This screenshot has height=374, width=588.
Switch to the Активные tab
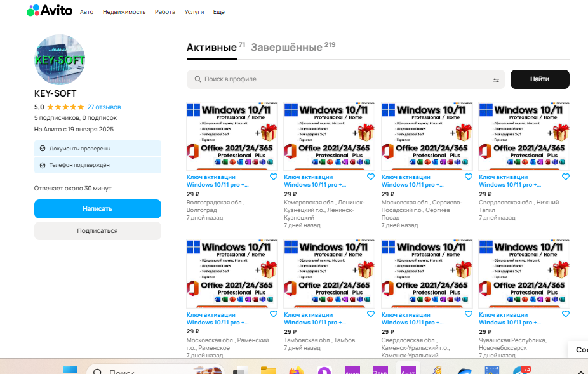211,48
